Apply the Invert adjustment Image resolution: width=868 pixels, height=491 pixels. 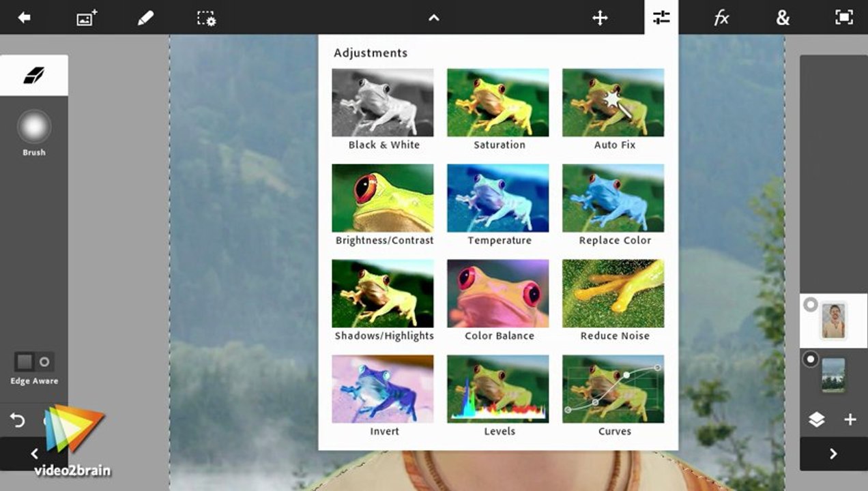coord(383,396)
